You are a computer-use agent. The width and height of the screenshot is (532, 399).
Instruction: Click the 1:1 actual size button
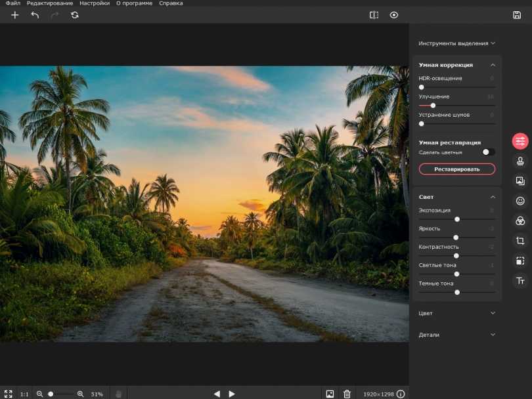24,394
